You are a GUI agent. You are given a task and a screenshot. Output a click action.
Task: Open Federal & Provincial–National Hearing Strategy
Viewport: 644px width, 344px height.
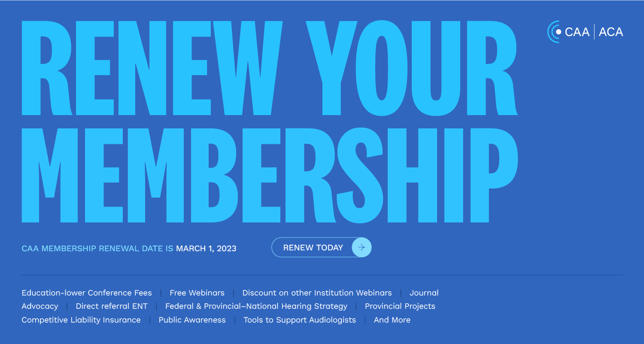(256, 306)
